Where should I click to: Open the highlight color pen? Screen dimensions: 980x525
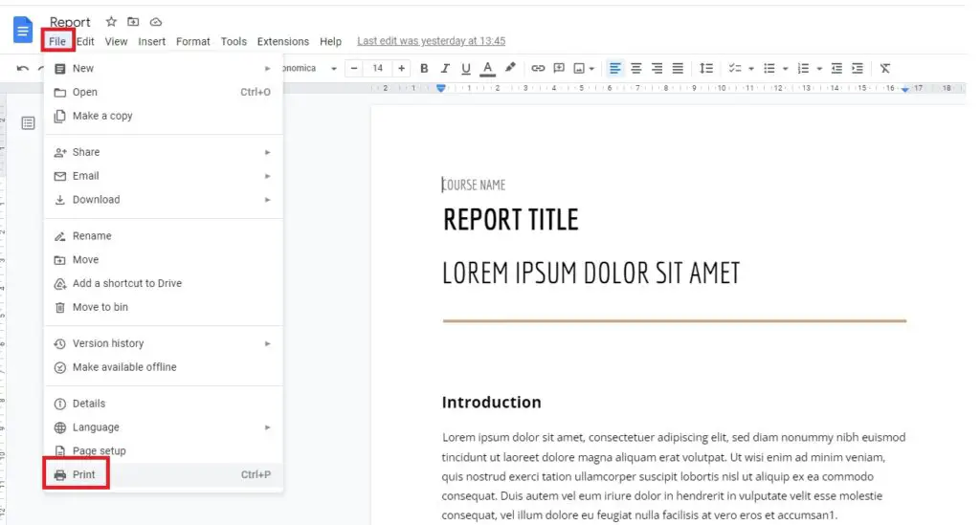tap(510, 68)
